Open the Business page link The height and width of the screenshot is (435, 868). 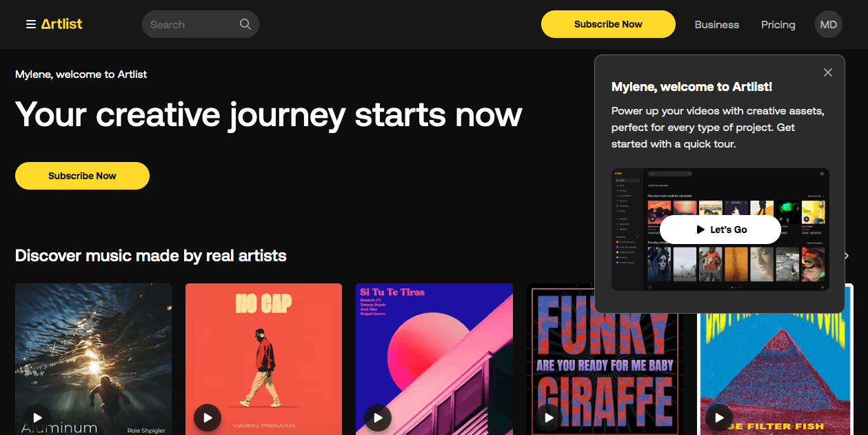point(717,25)
